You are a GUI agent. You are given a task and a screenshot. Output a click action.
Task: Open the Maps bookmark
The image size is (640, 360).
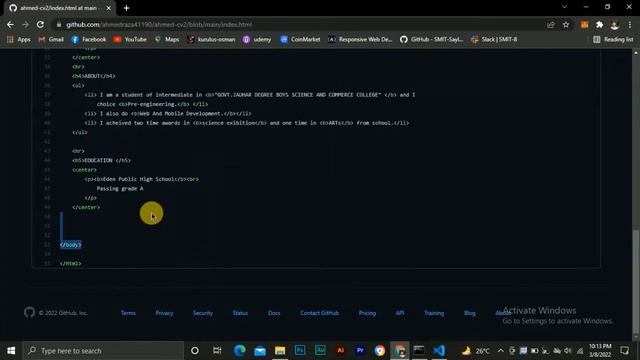[167, 40]
